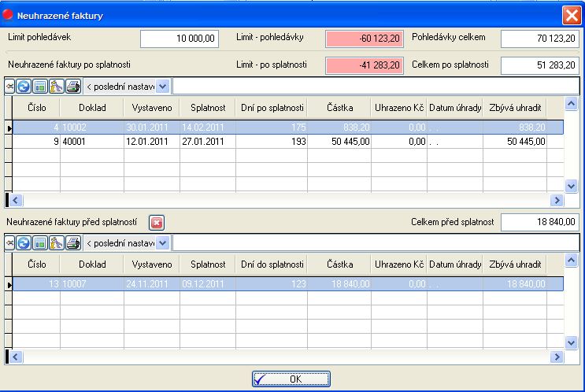Print the before-due invoices list

coord(72,242)
